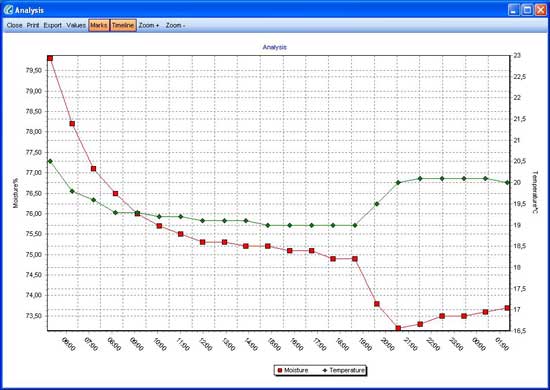Click the green Temperature legend diamond
This screenshot has height=390, width=550.
pyautogui.click(x=324, y=370)
